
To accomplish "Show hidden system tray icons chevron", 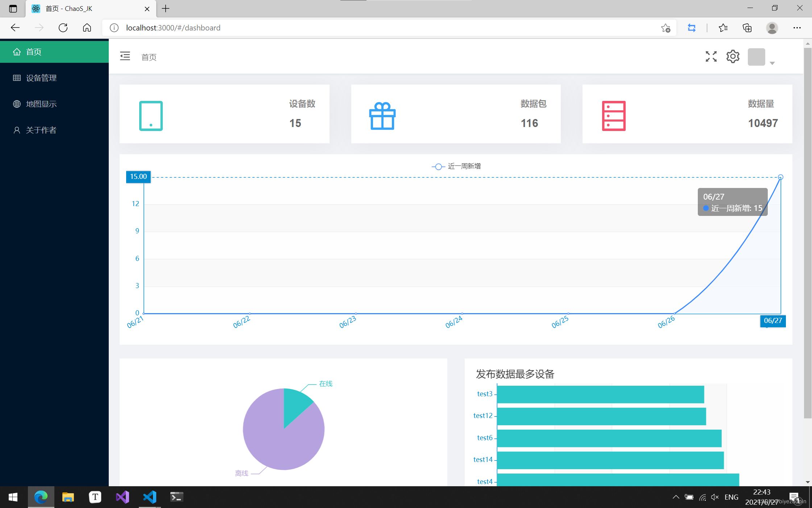I will click(676, 497).
